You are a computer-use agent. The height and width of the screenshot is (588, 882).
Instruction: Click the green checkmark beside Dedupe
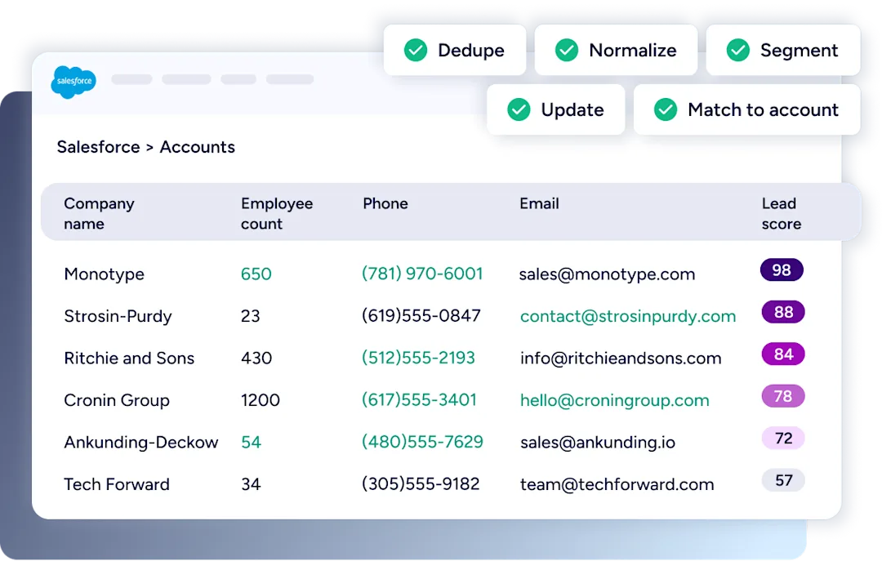pos(416,50)
